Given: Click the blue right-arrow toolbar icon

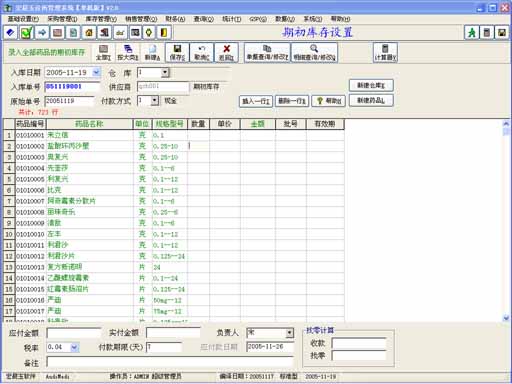Looking at the screenshot, I should (x=42, y=32).
